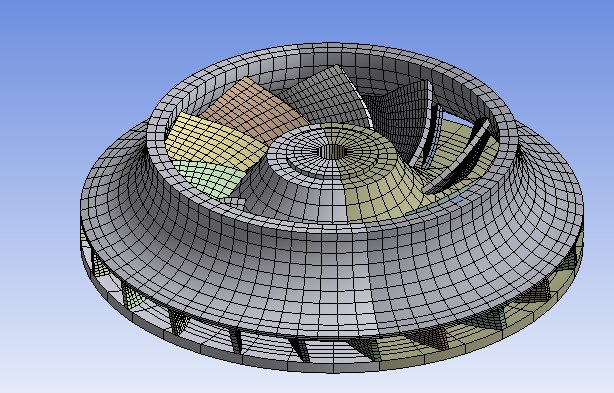The width and height of the screenshot is (614, 393).
Task: Pick the brown blade end at outlet gap
Action: [x=431, y=337]
